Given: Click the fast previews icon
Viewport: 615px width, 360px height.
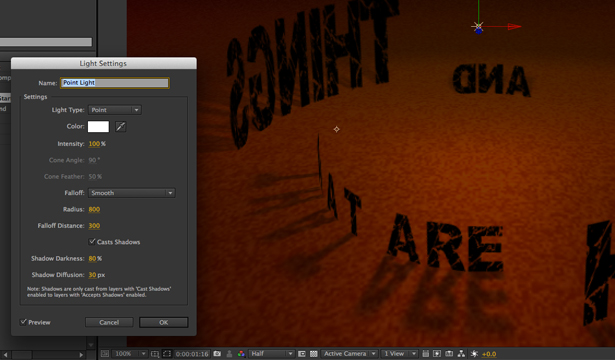Looking at the screenshot, I should pyautogui.click(x=437, y=354).
